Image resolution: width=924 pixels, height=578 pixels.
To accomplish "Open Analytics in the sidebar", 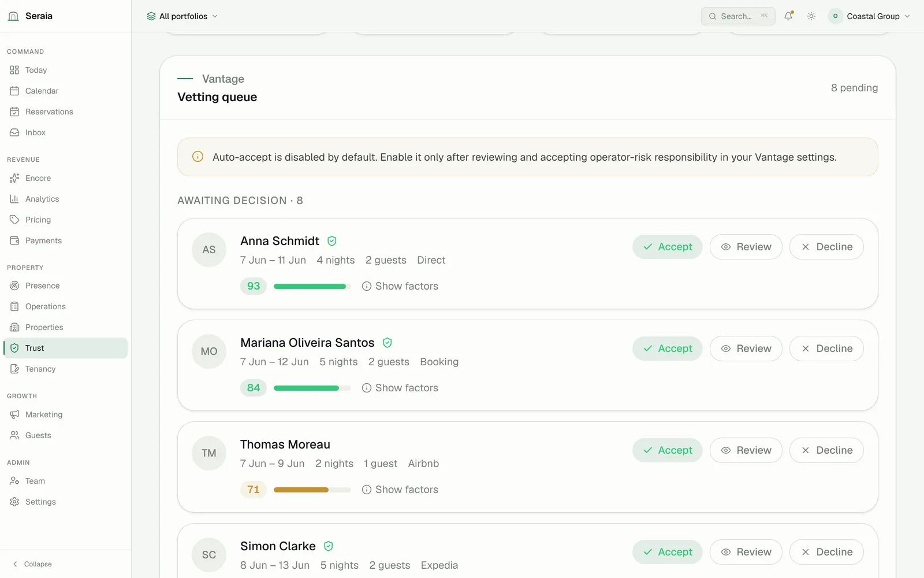I will point(65,199).
